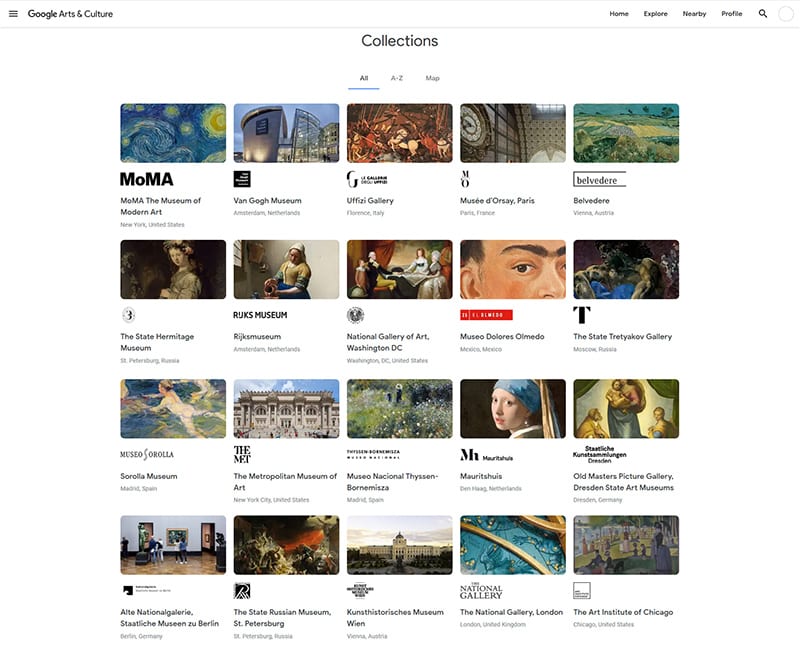
Task: Switch to the Map tab
Action: pyautogui.click(x=432, y=78)
